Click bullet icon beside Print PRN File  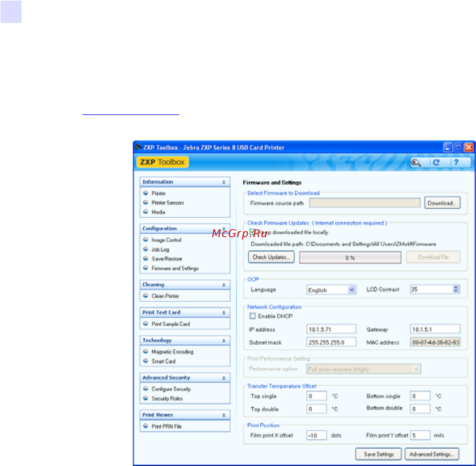(145, 426)
